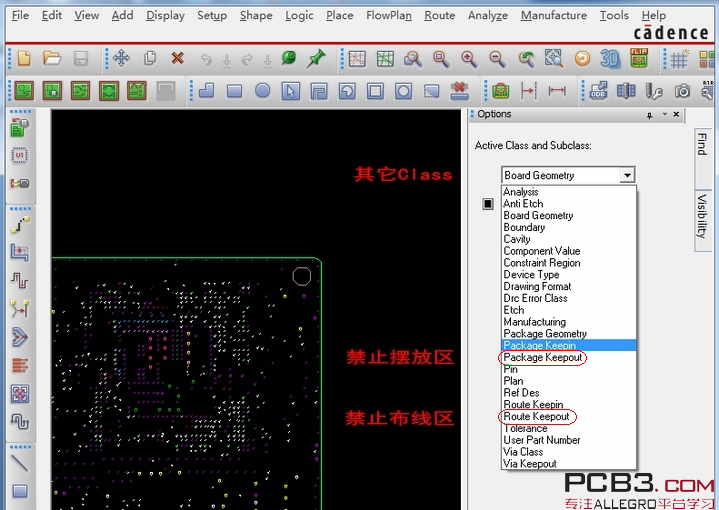Choose Etch from the class list

click(569, 310)
